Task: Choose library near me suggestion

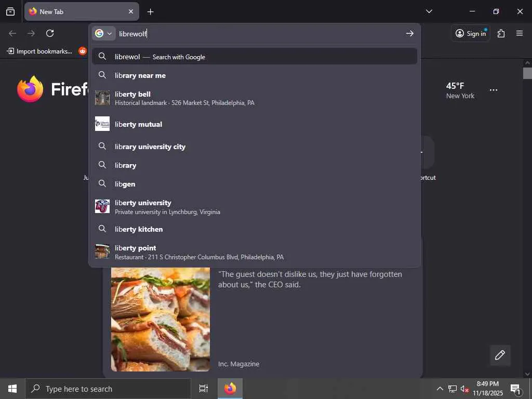Action: (255, 75)
